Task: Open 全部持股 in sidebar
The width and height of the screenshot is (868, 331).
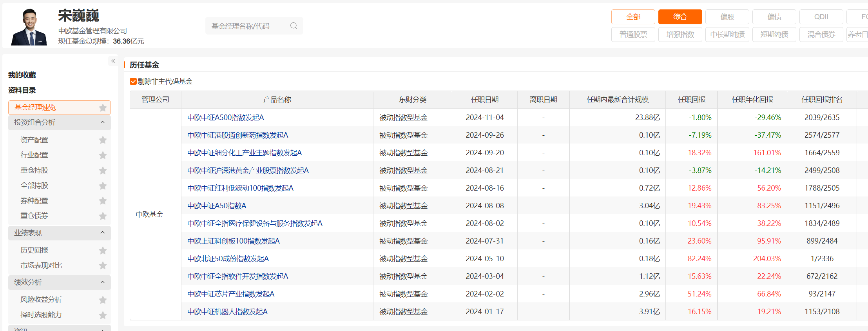Action: [34, 186]
